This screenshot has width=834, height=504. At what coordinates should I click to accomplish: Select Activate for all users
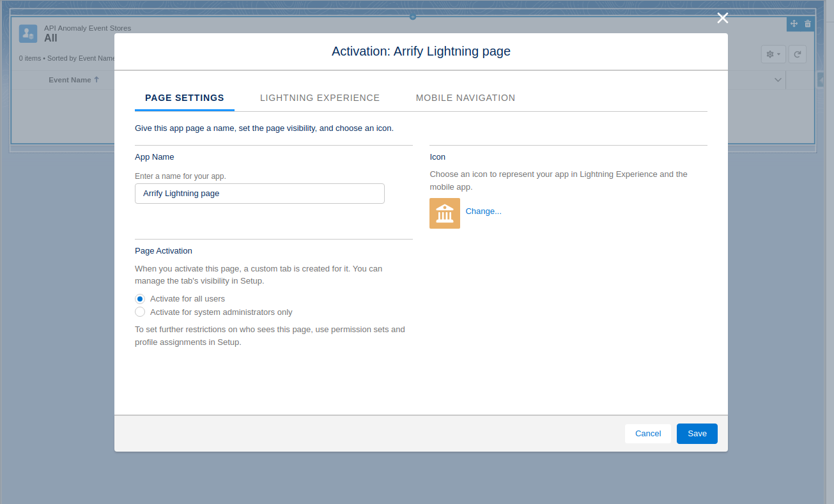[140, 299]
